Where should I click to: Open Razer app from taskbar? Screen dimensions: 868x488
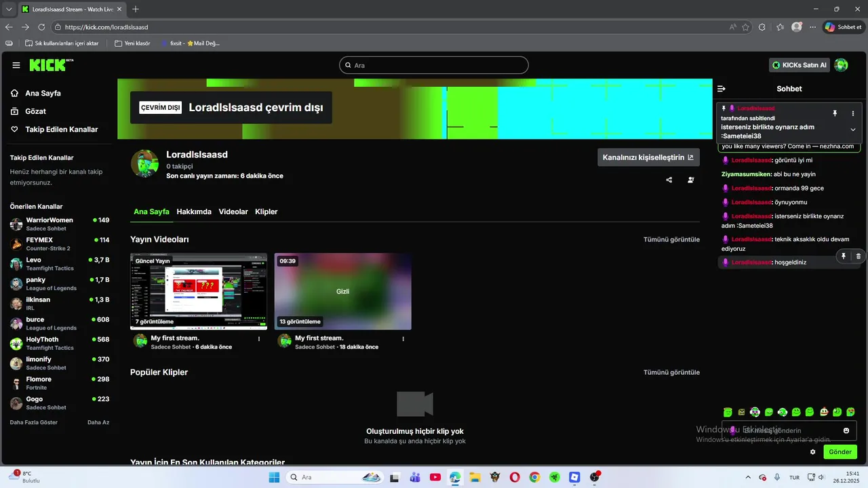(x=555, y=477)
